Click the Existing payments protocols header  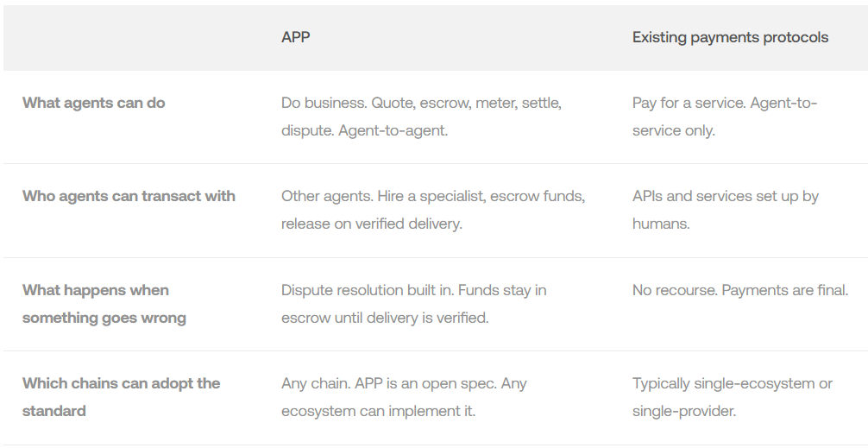pos(730,37)
